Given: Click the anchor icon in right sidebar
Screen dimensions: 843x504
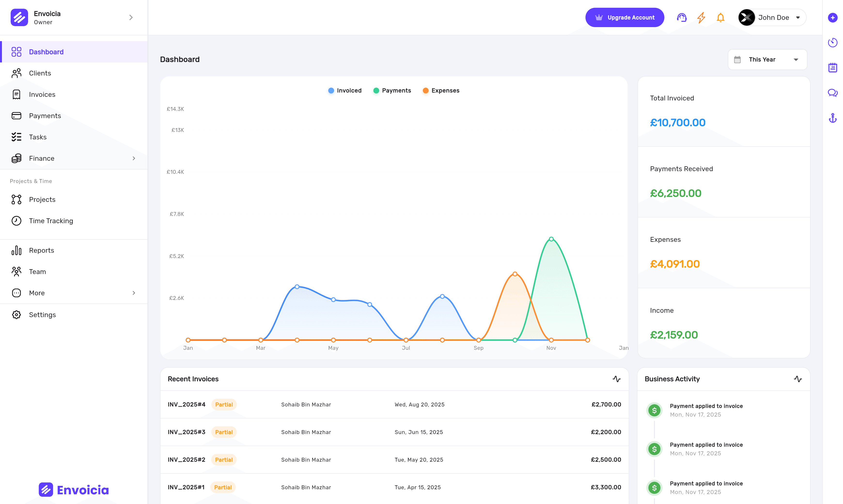Looking at the screenshot, I should coord(833,118).
